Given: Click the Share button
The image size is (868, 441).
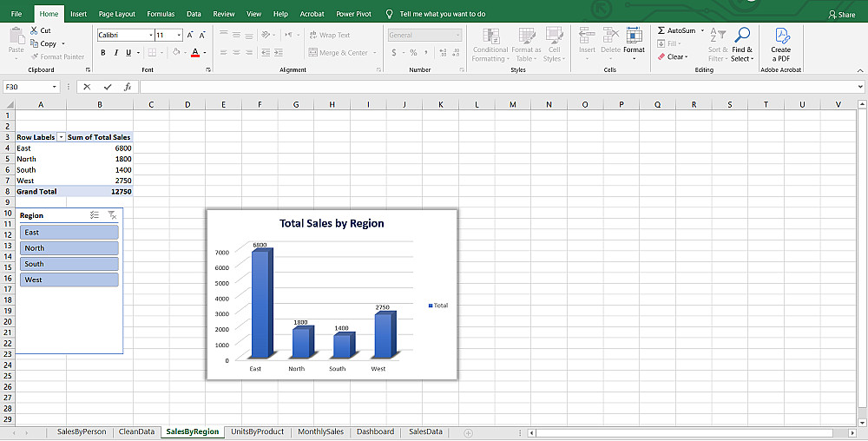Looking at the screenshot, I should click(x=841, y=15).
